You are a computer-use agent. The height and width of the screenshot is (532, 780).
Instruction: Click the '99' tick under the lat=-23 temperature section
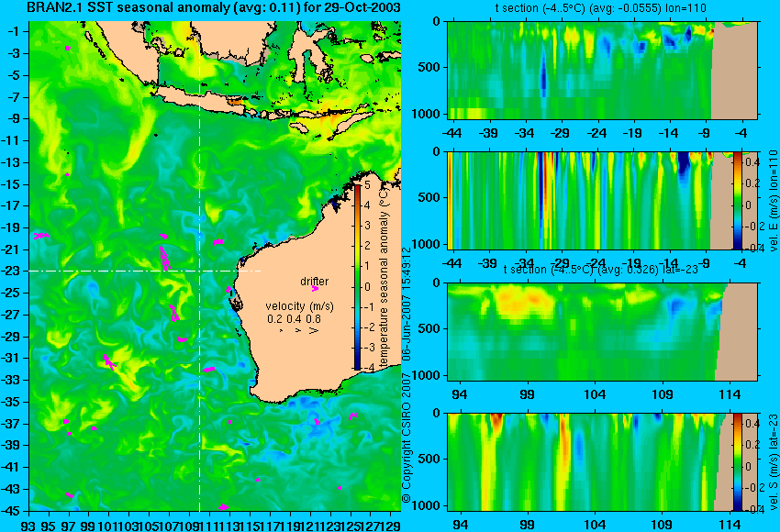pos(527,394)
